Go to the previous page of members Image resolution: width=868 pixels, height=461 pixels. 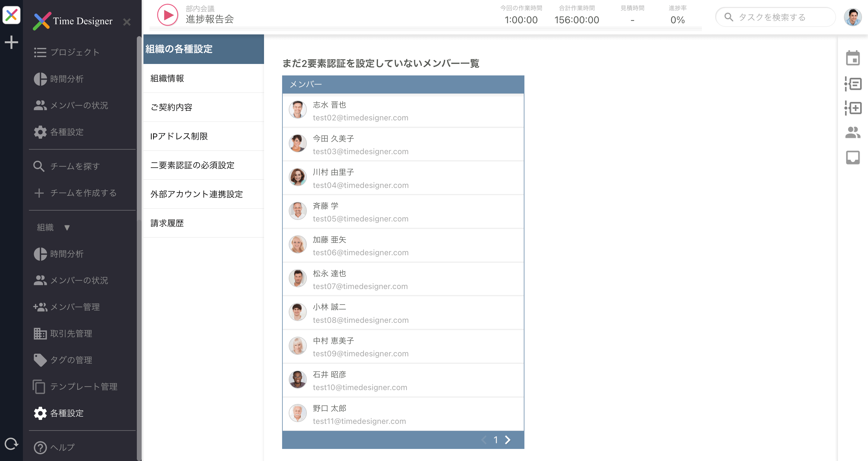click(484, 440)
